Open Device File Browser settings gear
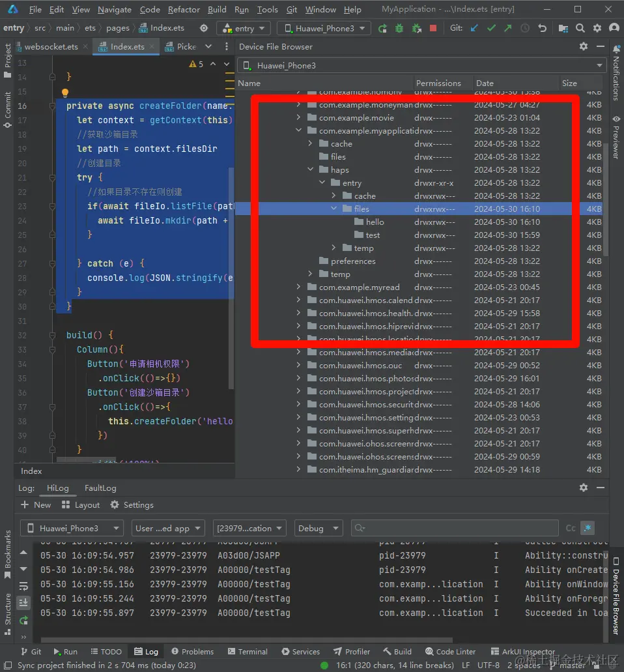Image resolution: width=624 pixels, height=672 pixels. click(584, 46)
